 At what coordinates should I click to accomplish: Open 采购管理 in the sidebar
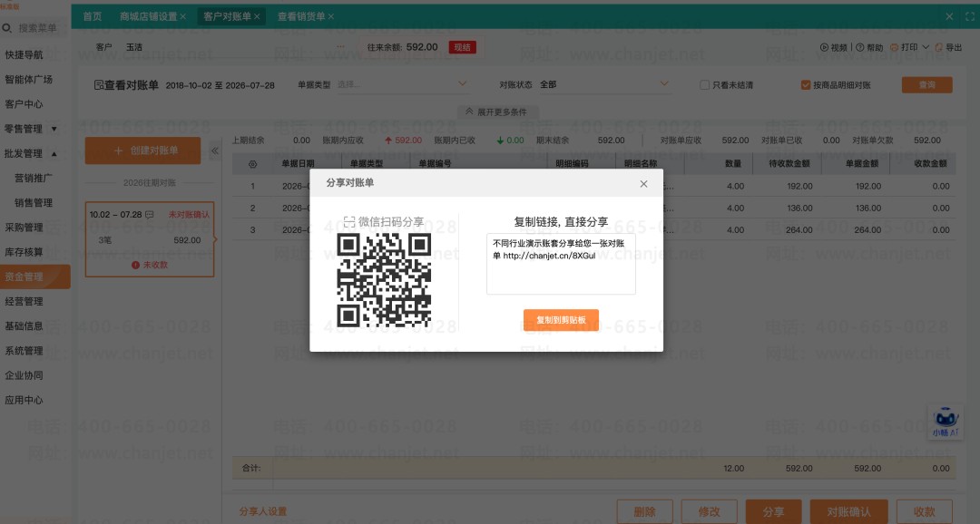(24, 228)
